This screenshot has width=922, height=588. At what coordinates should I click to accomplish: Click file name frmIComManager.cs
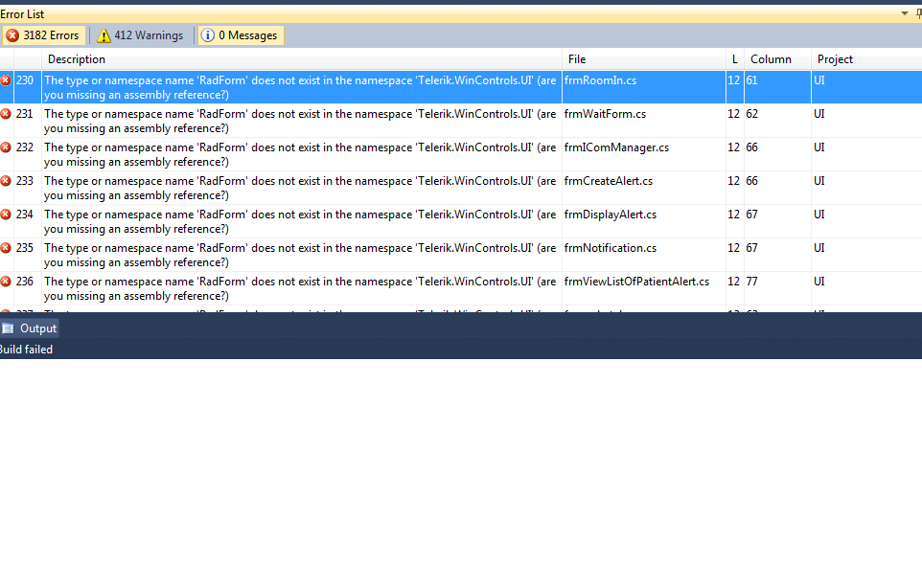616,147
